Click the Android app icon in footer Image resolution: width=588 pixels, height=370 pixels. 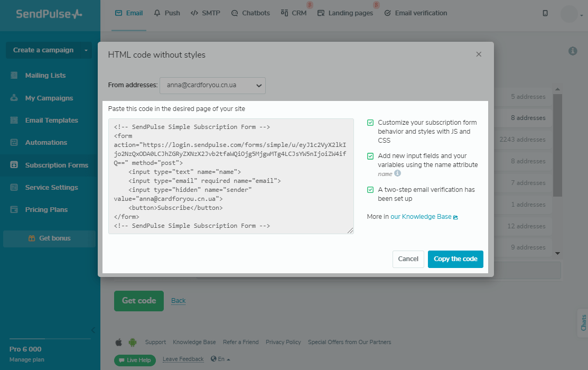click(x=133, y=342)
